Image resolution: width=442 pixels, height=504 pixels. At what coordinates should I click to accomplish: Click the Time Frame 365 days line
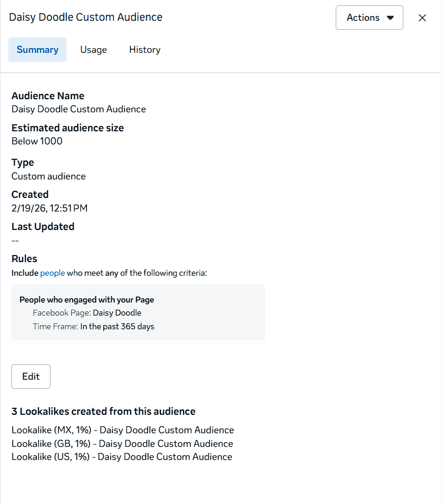click(93, 326)
